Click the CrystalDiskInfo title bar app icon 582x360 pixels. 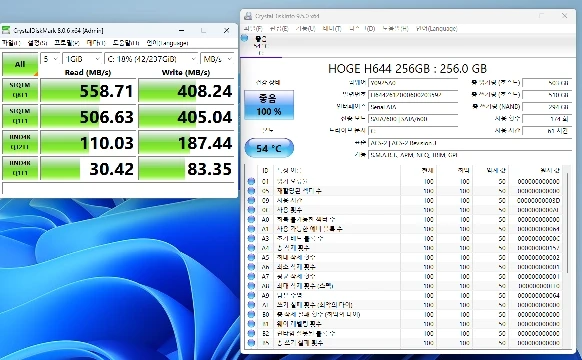(248, 16)
